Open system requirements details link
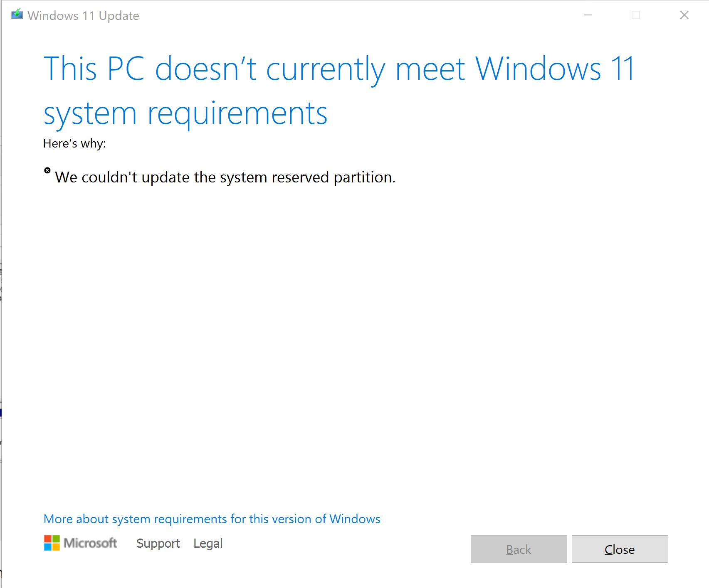 [x=212, y=519]
